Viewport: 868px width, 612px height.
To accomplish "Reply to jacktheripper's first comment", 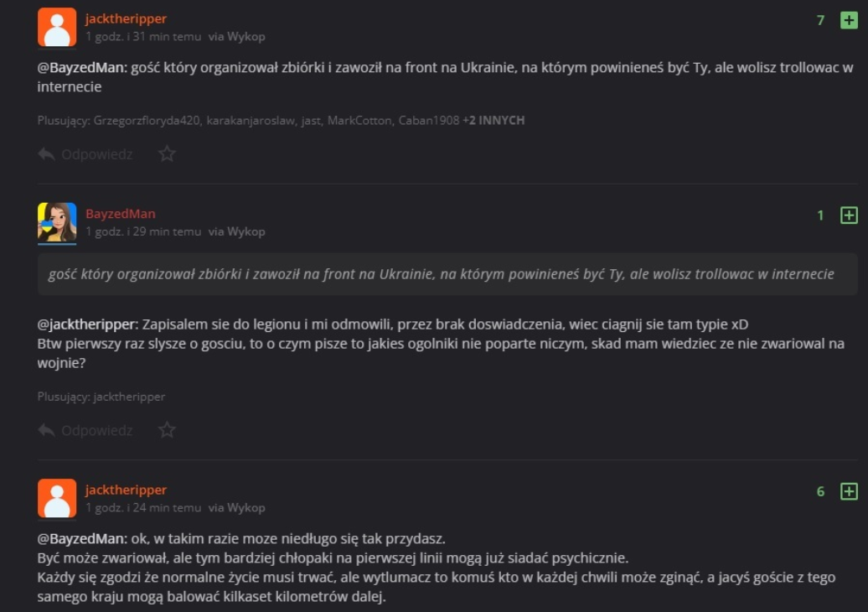I will coord(85,154).
